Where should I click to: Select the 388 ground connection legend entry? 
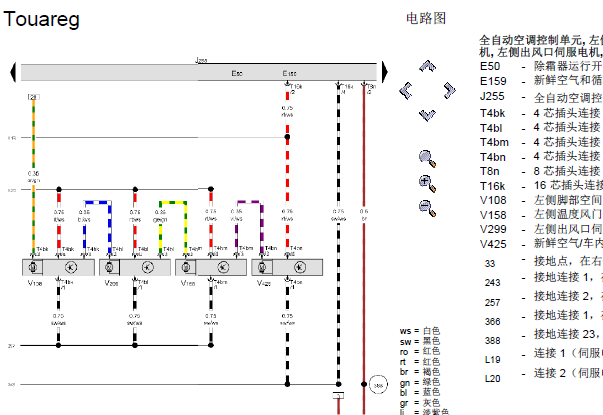pyautogui.click(x=543, y=337)
